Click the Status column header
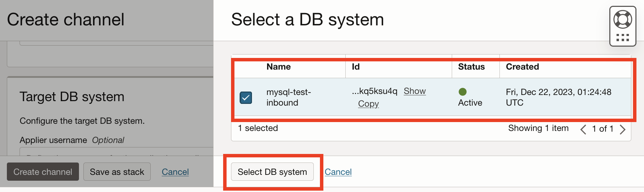Image resolution: width=644 pixels, height=192 pixels. tap(471, 67)
